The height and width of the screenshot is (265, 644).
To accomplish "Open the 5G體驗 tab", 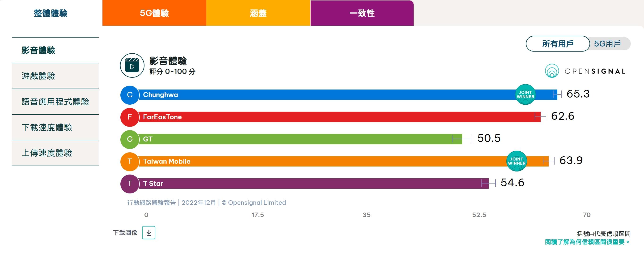I will (154, 13).
